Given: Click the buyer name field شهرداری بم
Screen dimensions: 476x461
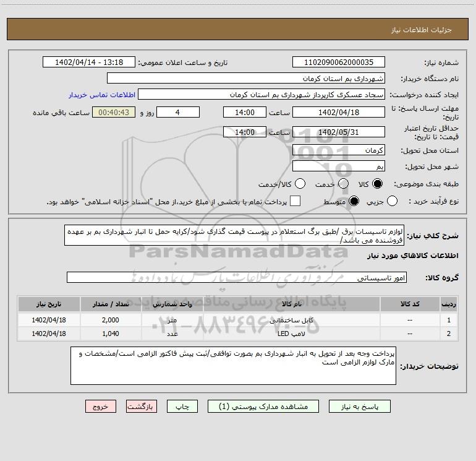Looking at the screenshot, I should (246, 79).
